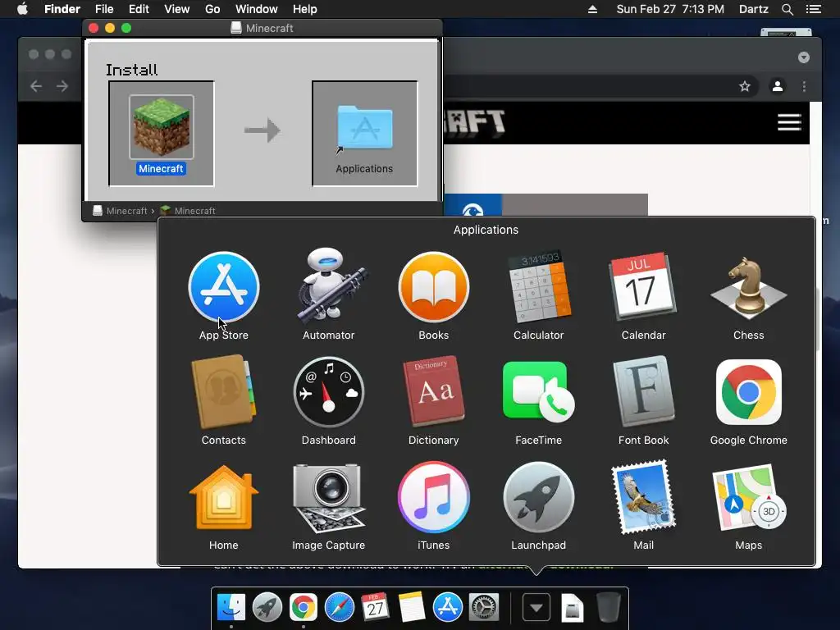The height and width of the screenshot is (630, 840).
Task: Click Chrome's back arrow
Action: (x=36, y=86)
